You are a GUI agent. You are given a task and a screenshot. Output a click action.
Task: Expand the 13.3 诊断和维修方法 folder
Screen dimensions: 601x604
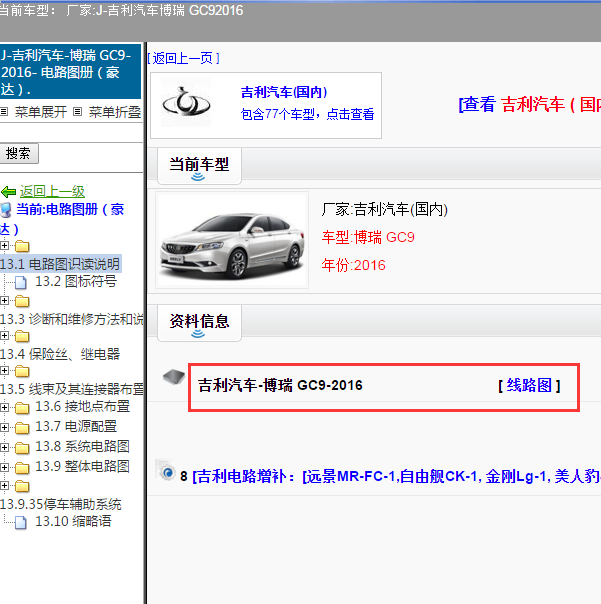pyautogui.click(x=4, y=300)
